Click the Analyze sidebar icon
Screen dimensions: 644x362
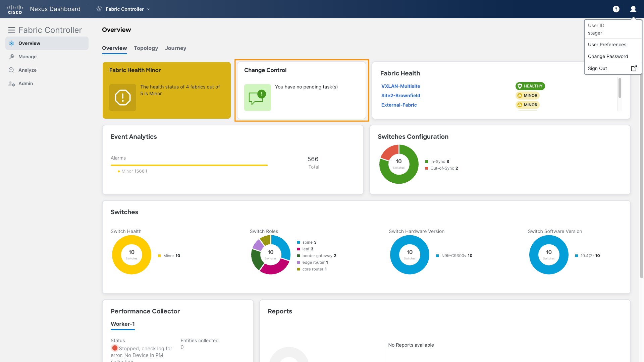click(x=12, y=70)
